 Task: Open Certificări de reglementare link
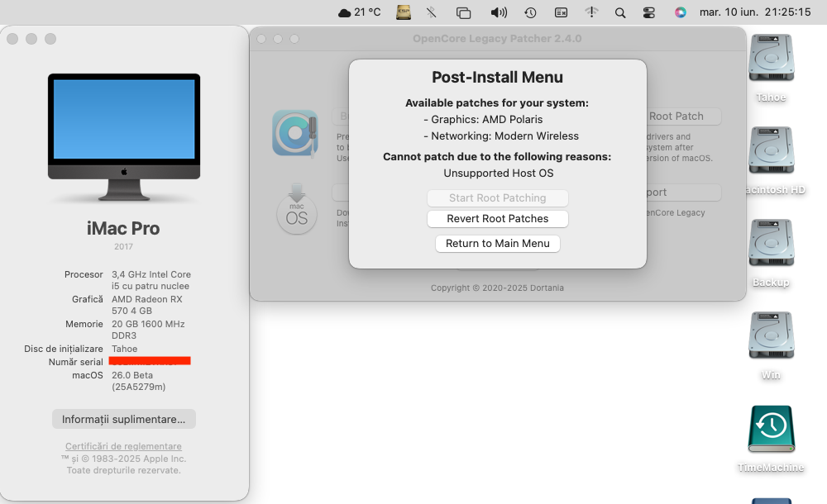[123, 446]
